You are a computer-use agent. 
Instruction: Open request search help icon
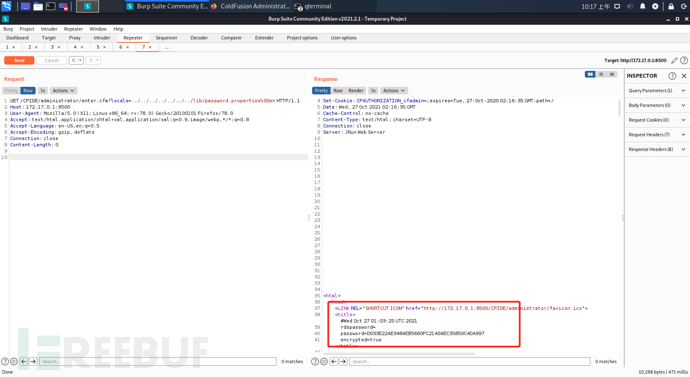click(x=5, y=361)
